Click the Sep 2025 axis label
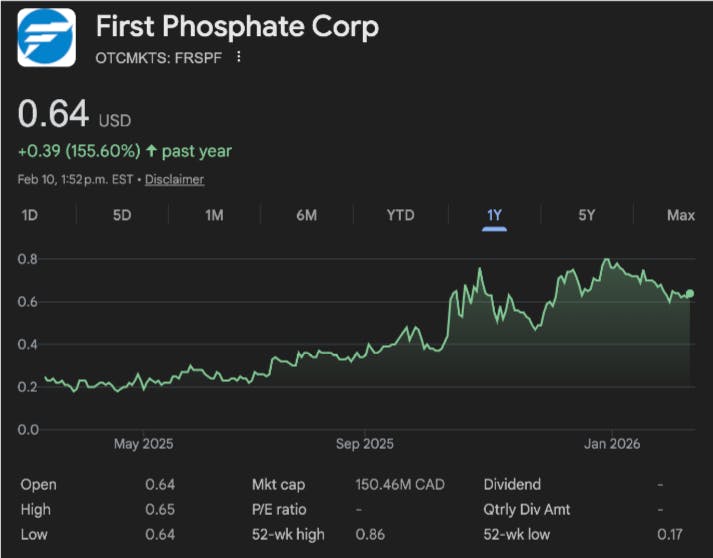The width and height of the screenshot is (713, 558). point(365,443)
